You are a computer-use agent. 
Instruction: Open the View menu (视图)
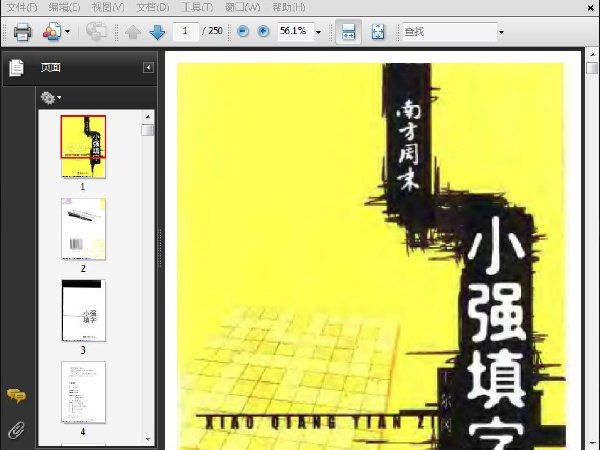click(x=108, y=7)
